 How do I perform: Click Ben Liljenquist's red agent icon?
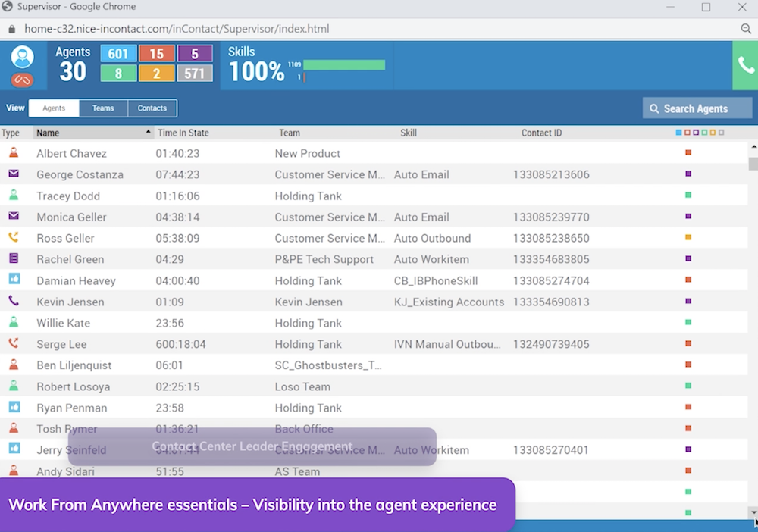(x=14, y=365)
